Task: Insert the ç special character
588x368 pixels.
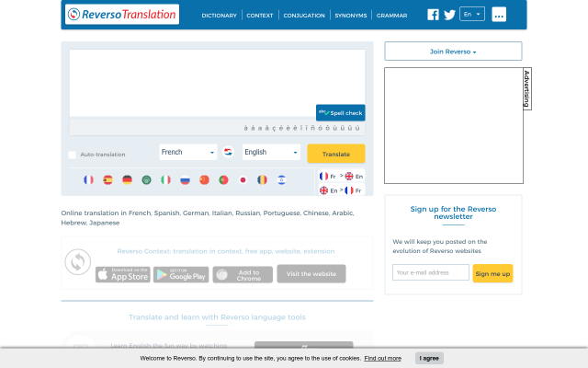Action: pos(274,128)
